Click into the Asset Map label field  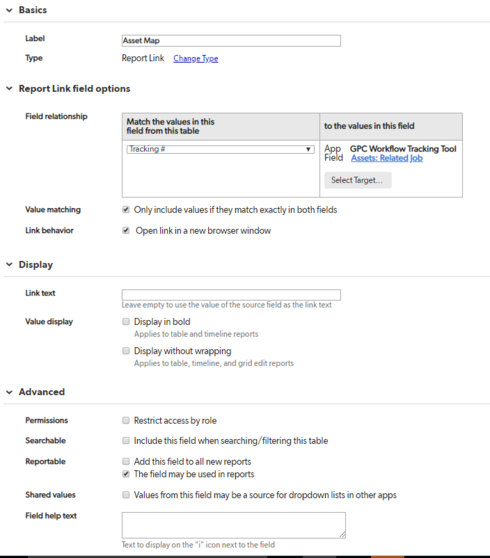(231, 41)
